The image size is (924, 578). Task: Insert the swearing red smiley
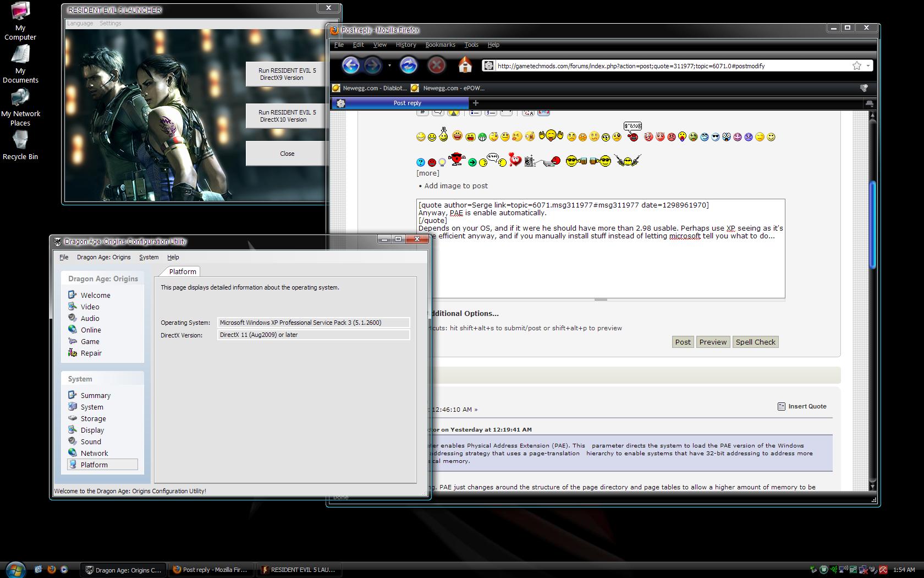click(633, 132)
